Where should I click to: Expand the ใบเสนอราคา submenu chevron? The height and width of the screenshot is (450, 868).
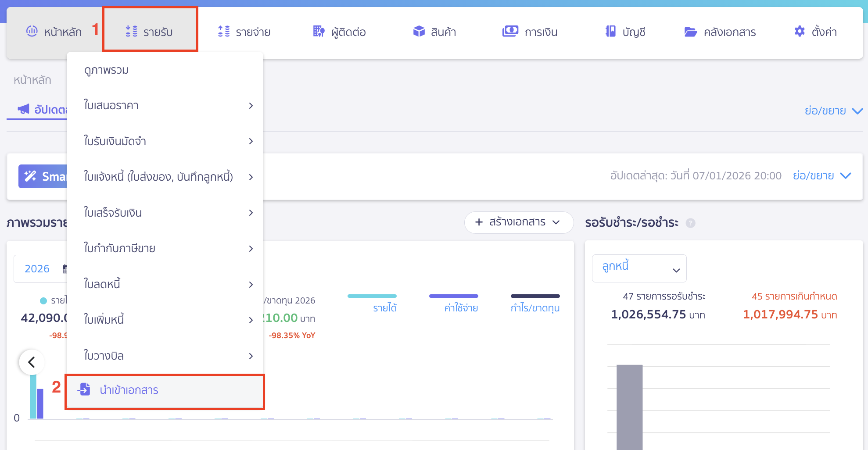[x=251, y=106]
